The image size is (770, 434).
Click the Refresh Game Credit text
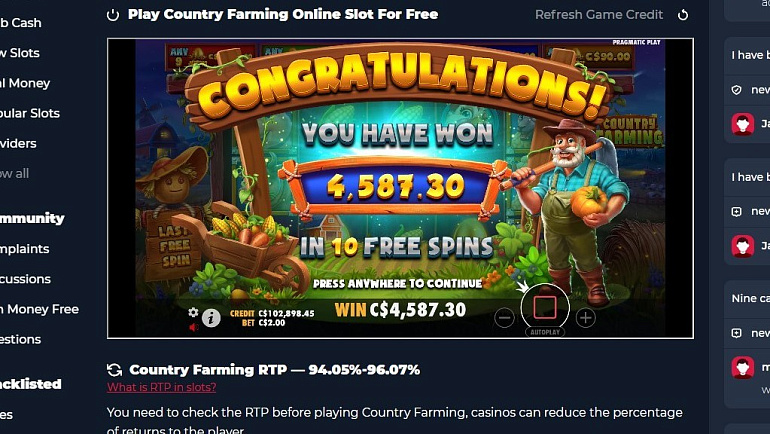[599, 15]
